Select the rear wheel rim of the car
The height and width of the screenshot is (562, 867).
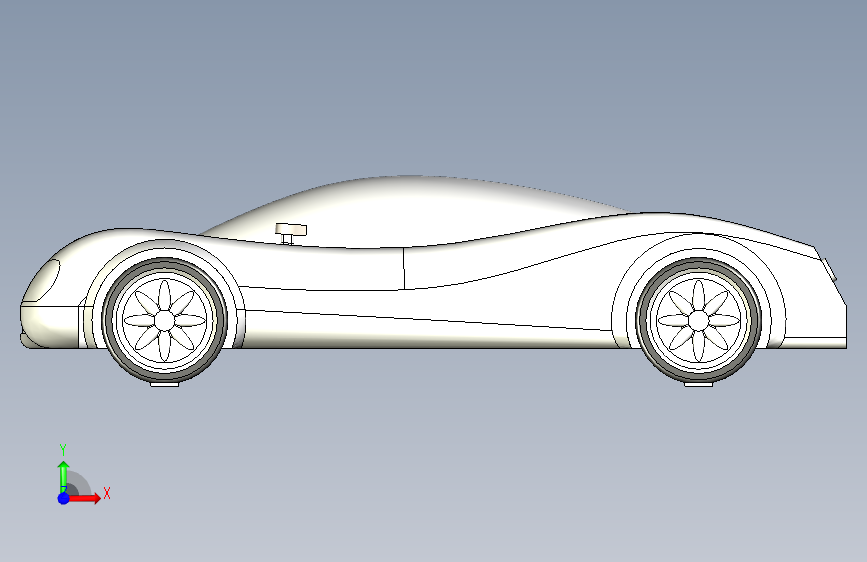(x=698, y=320)
